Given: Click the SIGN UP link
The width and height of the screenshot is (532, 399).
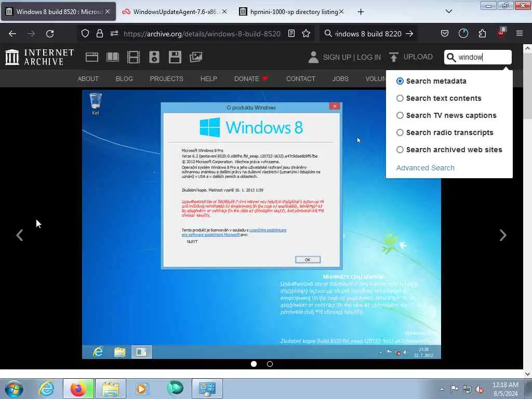Looking at the screenshot, I should click(x=337, y=57).
